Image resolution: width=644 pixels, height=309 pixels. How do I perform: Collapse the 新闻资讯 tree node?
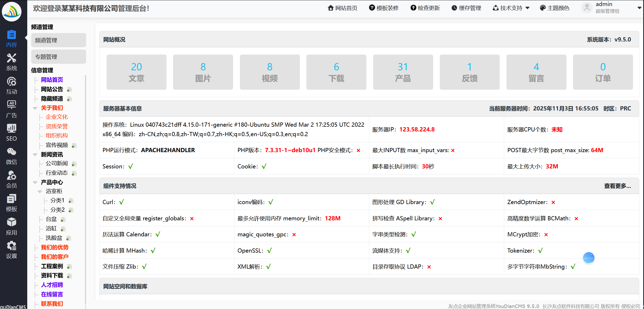[35, 155]
